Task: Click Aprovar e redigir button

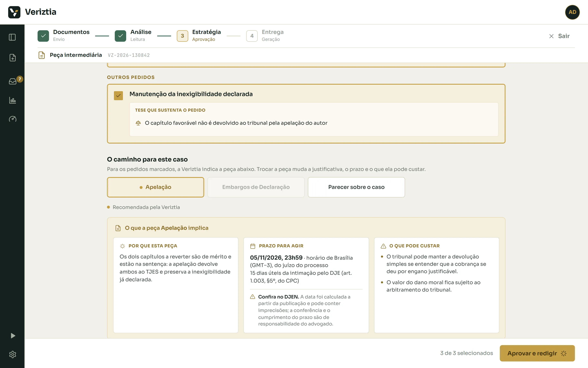Action: point(537,353)
